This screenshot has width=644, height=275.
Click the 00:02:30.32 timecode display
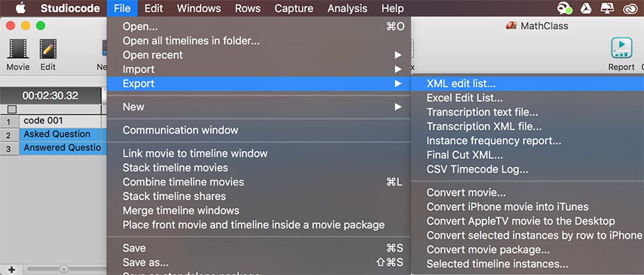coord(50,95)
